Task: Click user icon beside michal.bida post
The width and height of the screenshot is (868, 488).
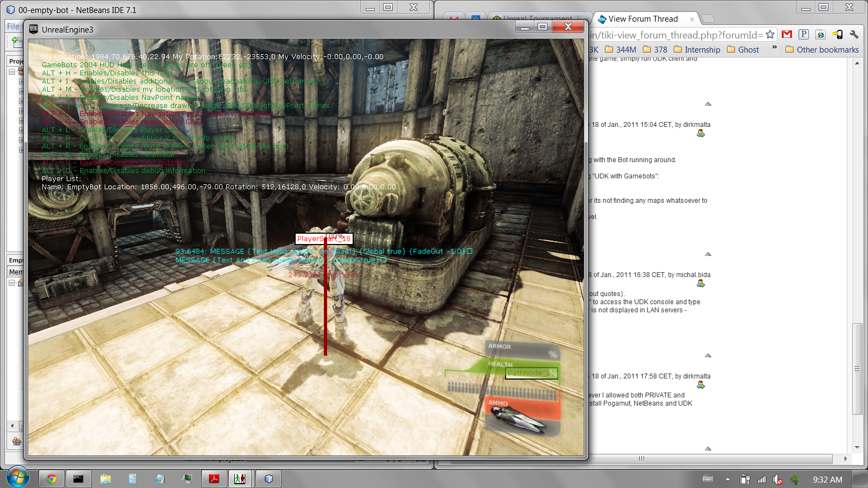Action: tap(701, 284)
